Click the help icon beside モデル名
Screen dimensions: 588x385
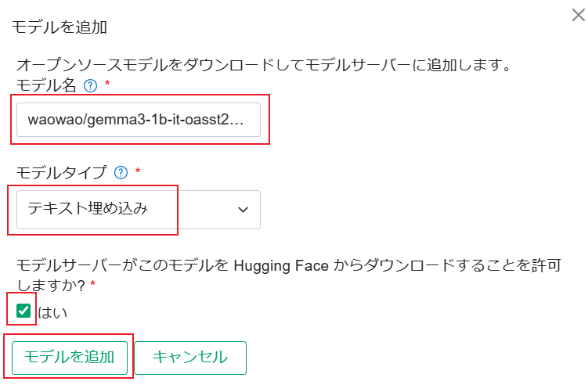[x=90, y=85]
